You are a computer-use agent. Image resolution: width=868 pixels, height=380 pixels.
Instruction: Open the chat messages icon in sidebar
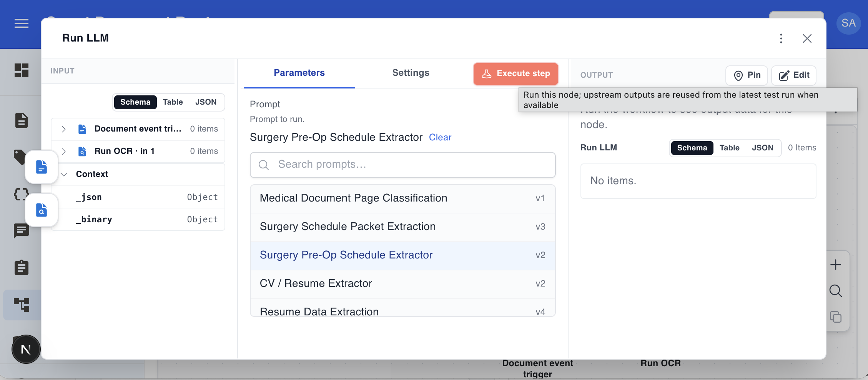[x=22, y=231]
